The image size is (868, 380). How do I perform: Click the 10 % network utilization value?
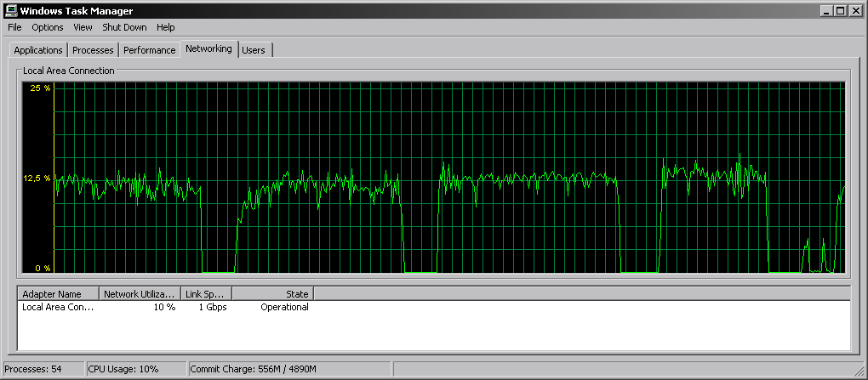(164, 307)
